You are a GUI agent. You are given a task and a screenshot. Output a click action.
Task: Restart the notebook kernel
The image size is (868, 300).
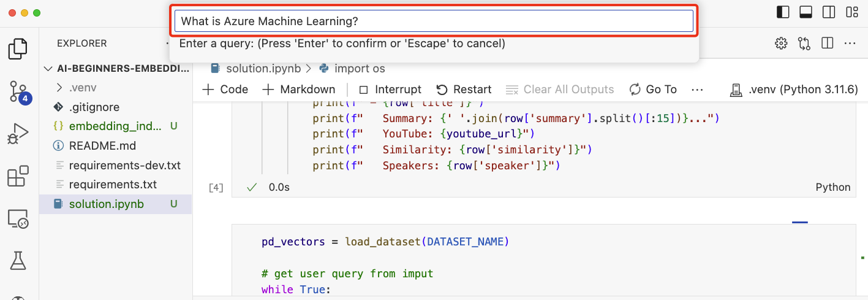[464, 90]
